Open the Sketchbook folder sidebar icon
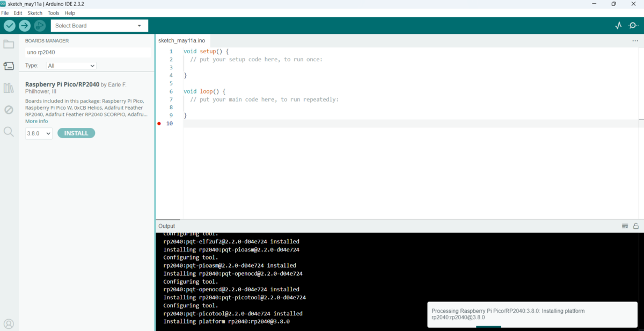This screenshot has width=644, height=331. [9, 44]
